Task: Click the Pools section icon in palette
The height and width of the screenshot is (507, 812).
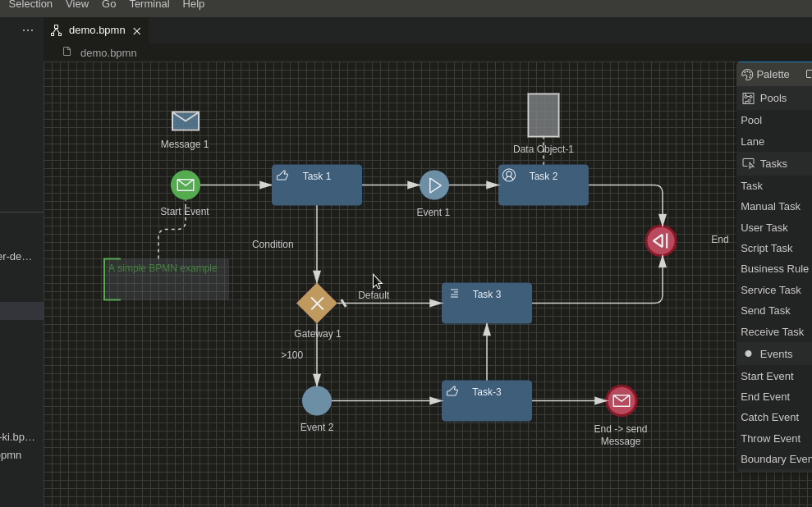Action: [748, 98]
